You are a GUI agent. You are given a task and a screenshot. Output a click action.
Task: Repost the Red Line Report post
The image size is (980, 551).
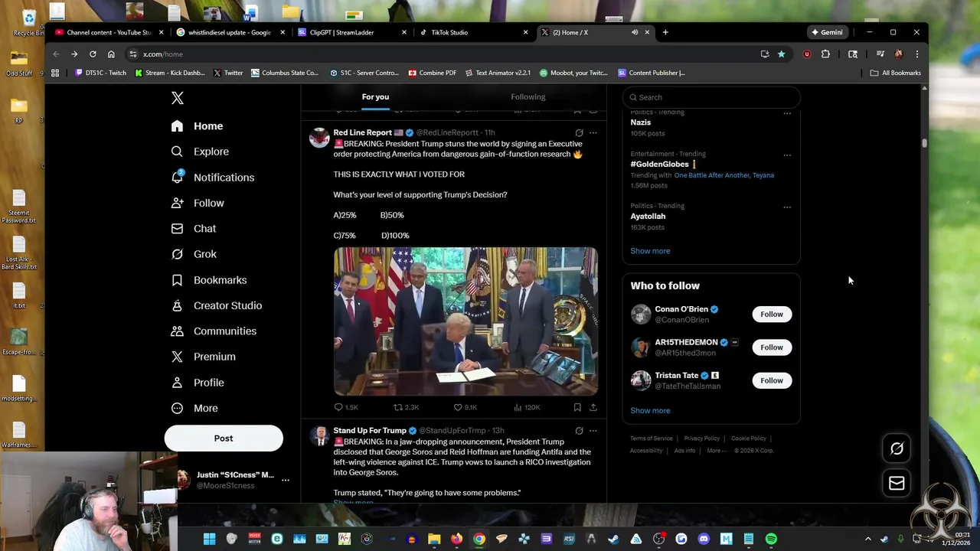[x=406, y=407]
